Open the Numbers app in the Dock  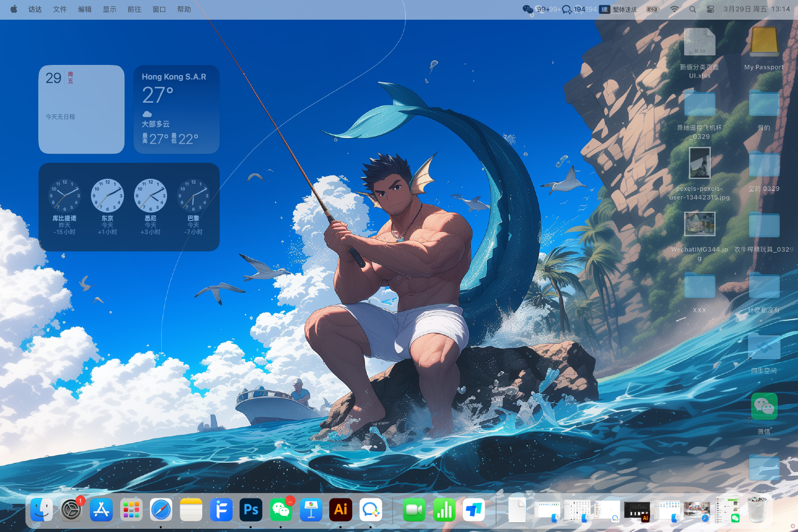point(444,510)
